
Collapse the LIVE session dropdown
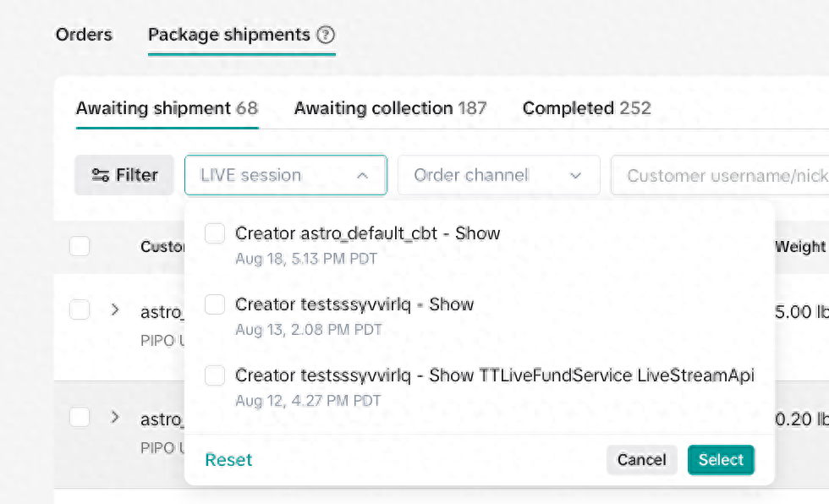[x=286, y=175]
